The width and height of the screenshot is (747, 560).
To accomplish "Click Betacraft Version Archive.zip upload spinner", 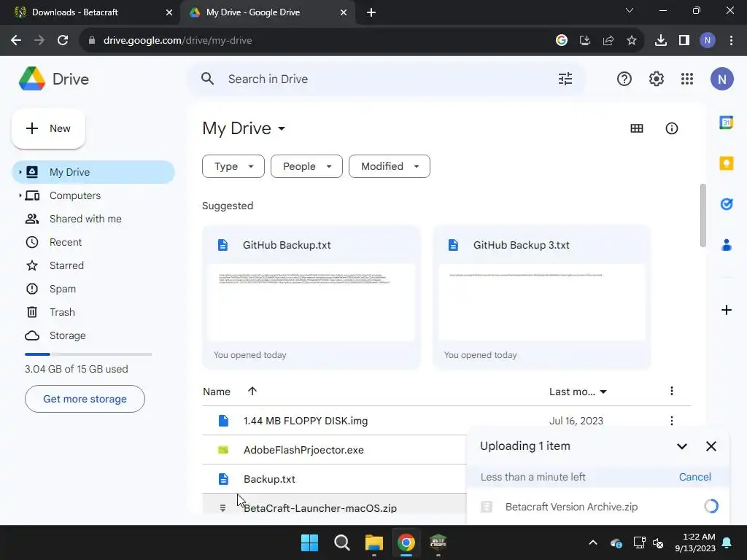I will click(711, 506).
